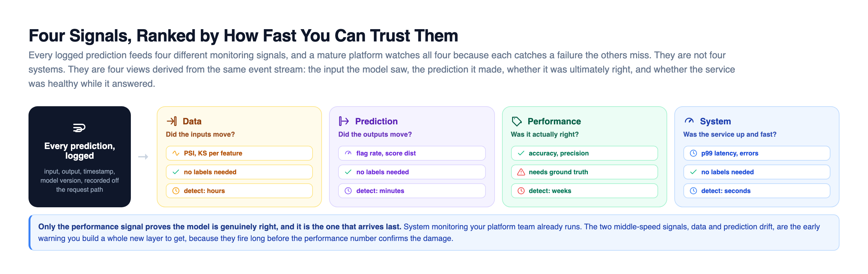This screenshot has width=868, height=274.
Task: Select the detect: seconds pill
Action: tap(757, 191)
